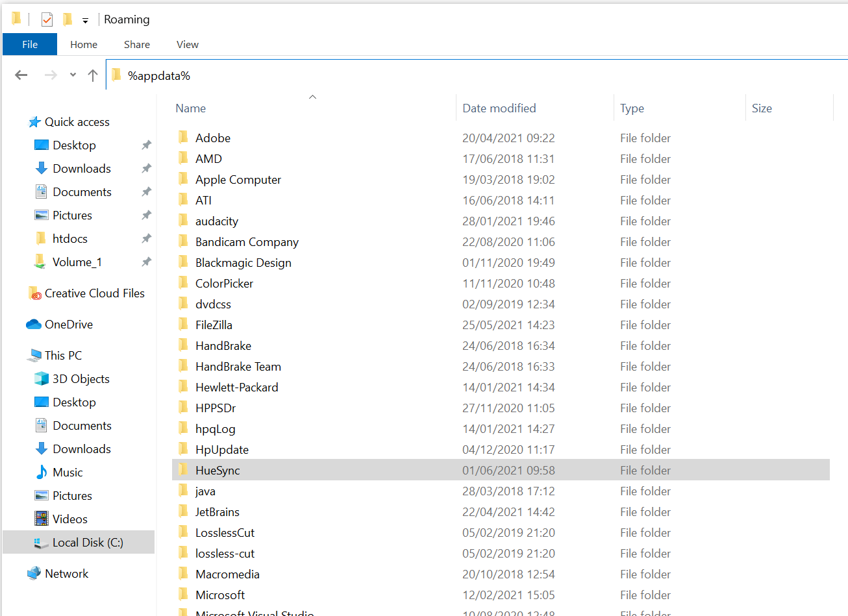Viewport: 848px width, 616px height.
Task: Click the Microsoft folder icon
Action: (x=183, y=595)
